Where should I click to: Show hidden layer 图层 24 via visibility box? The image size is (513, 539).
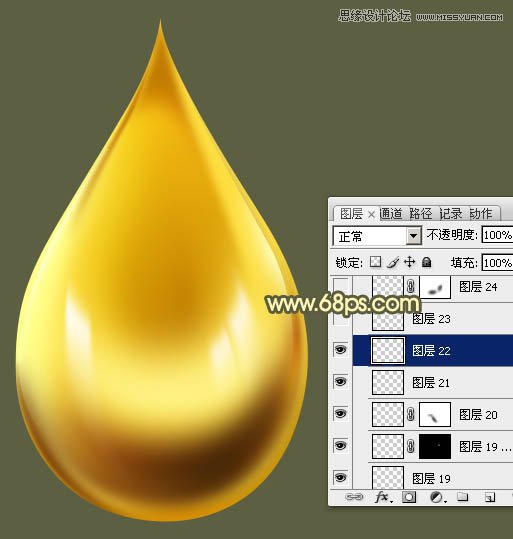(x=341, y=286)
